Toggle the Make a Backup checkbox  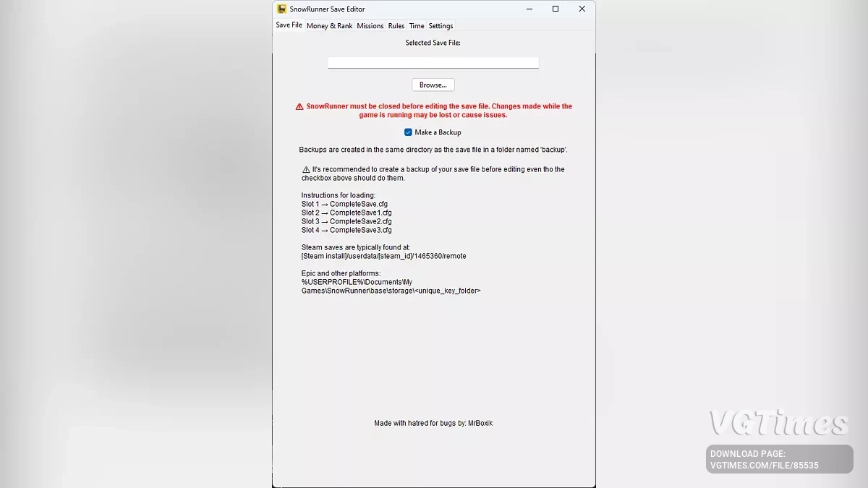408,132
